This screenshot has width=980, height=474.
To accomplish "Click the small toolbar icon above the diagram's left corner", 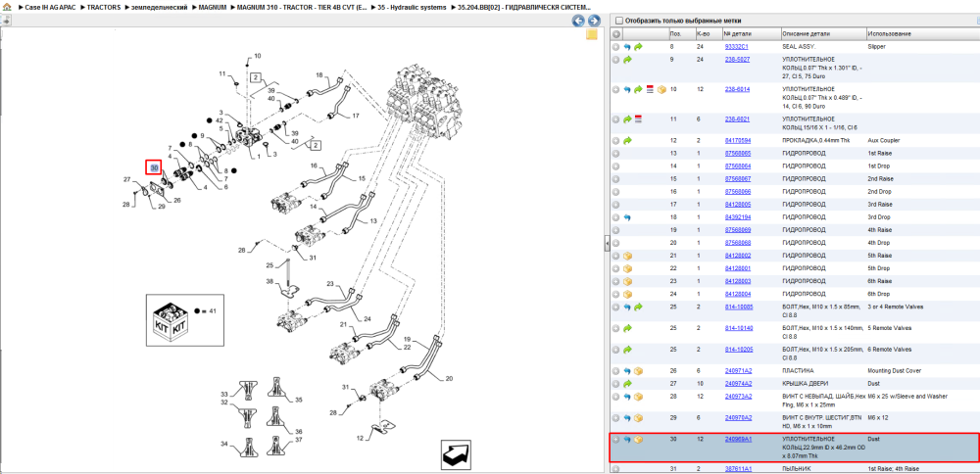I will [x=6, y=21].
